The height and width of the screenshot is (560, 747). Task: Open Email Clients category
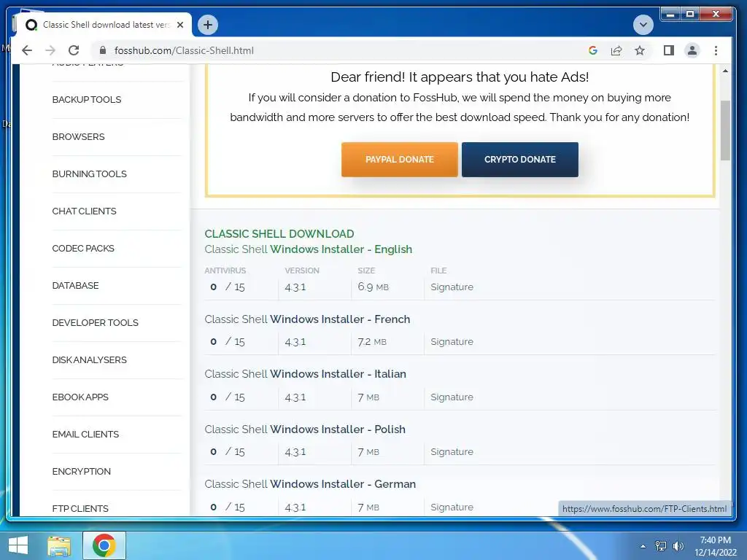coord(86,434)
